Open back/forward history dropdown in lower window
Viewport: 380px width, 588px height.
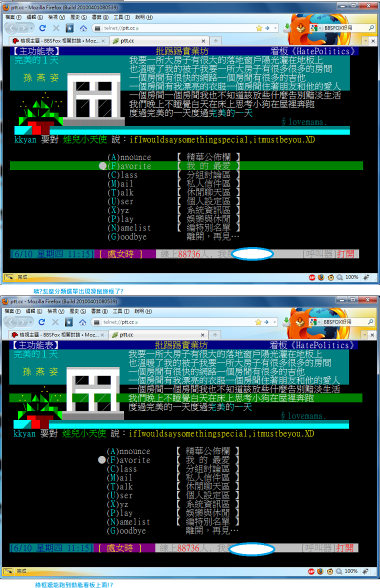[31, 322]
